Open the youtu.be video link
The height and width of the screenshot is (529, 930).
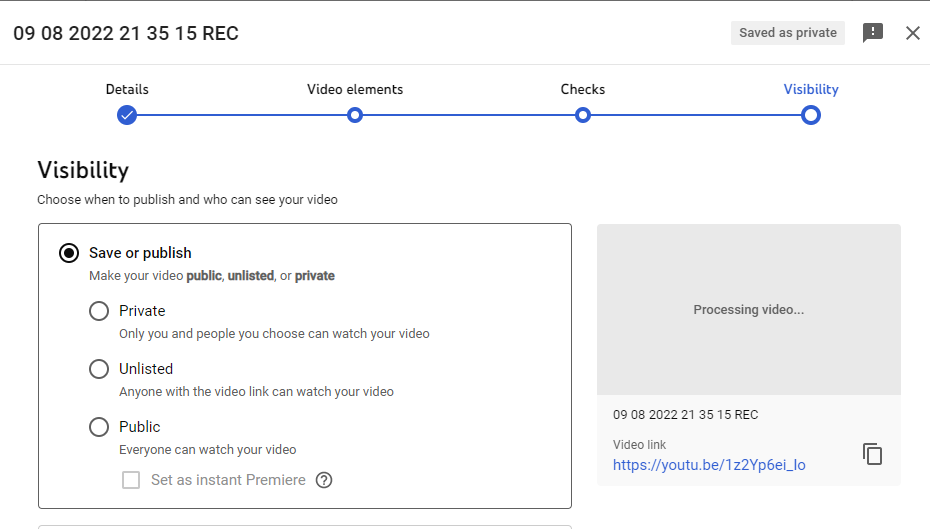tap(709, 464)
